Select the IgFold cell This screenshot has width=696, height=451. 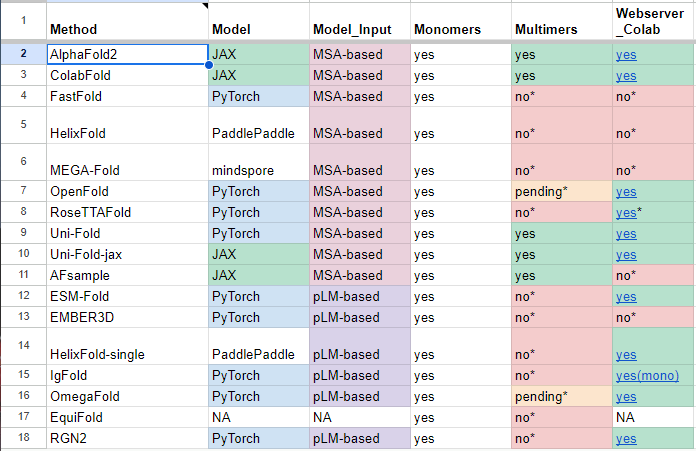pyautogui.click(x=127, y=376)
